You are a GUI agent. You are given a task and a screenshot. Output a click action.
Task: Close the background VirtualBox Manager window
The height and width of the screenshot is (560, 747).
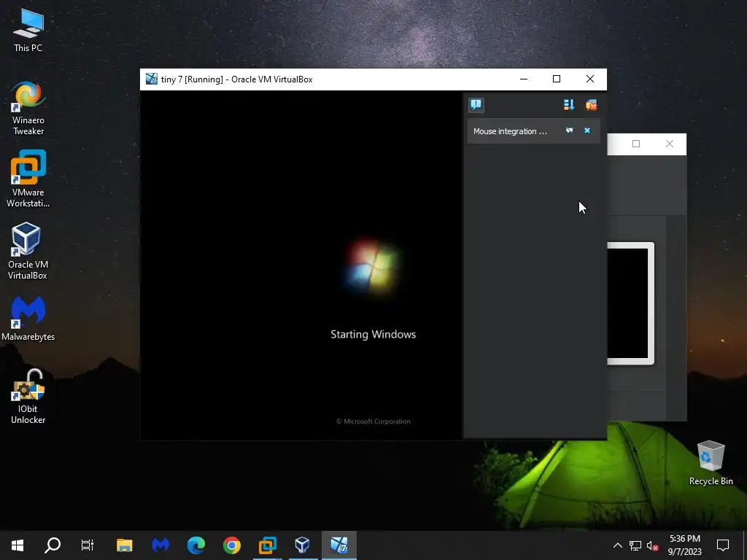pos(670,144)
